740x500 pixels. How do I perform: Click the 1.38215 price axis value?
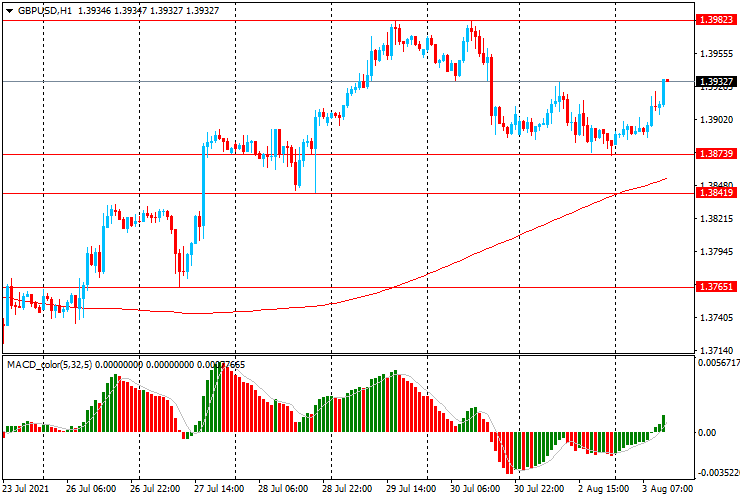tap(717, 219)
